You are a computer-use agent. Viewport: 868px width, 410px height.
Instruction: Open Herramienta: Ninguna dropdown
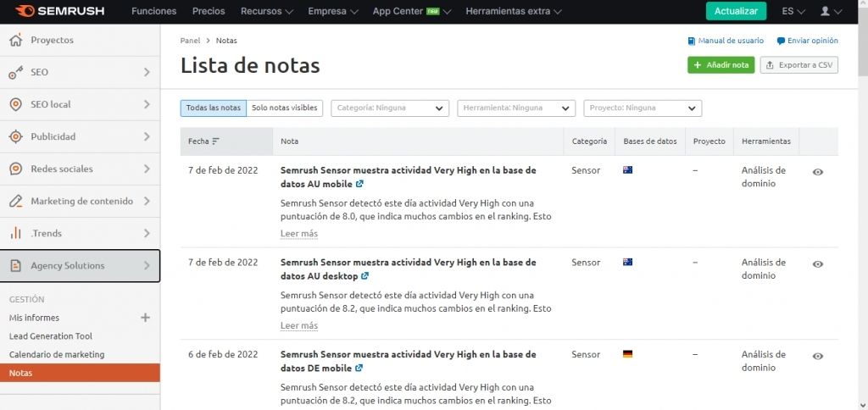coord(516,108)
